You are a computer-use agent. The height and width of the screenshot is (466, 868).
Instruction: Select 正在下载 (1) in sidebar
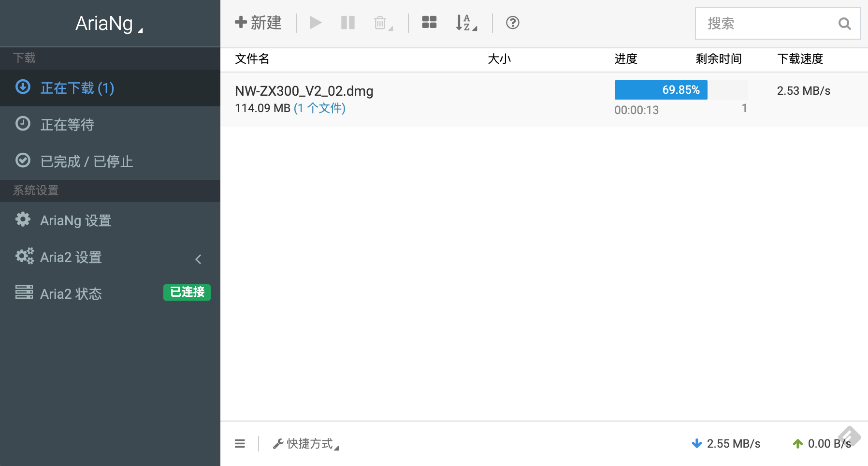tap(110, 88)
